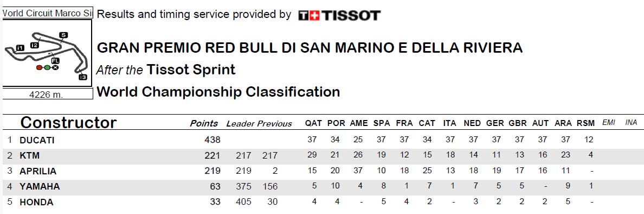Image resolution: width=644 pixels, height=214 pixels.
Task: Click the S marker on circuit map
Action: click(x=63, y=35)
